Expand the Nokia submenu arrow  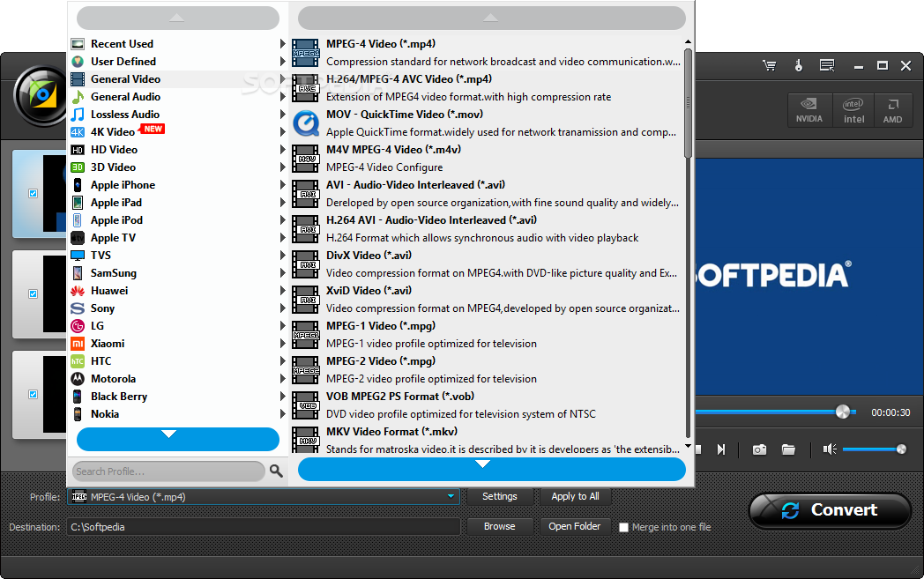[282, 414]
